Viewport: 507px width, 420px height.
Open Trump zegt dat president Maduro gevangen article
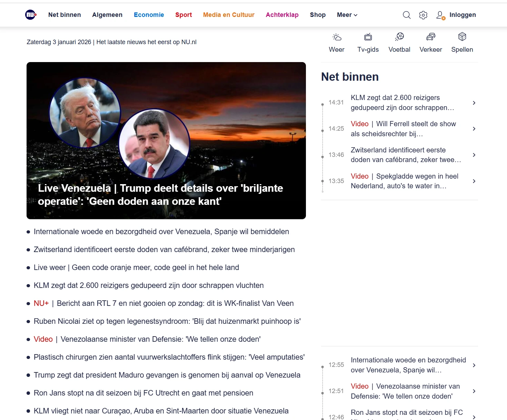167,375
